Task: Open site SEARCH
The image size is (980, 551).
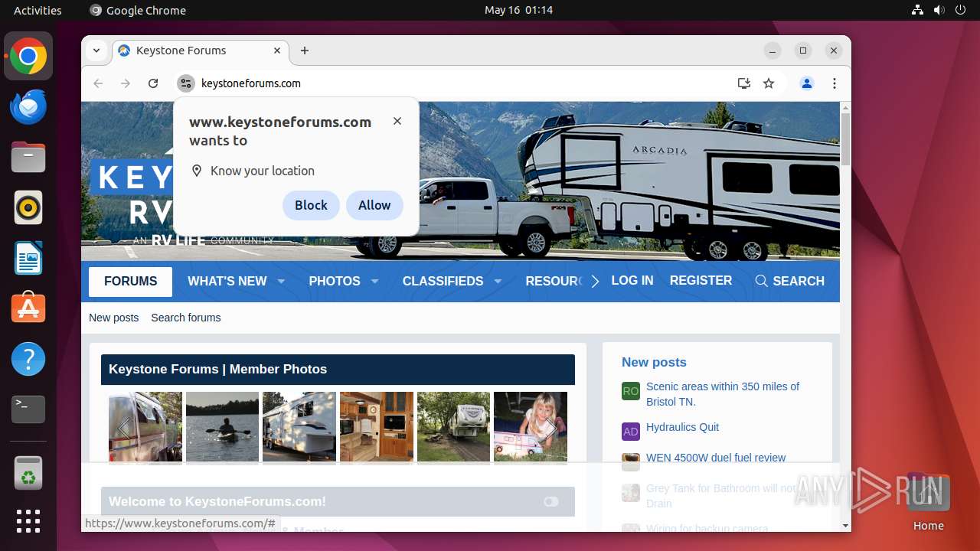Action: [x=789, y=281]
